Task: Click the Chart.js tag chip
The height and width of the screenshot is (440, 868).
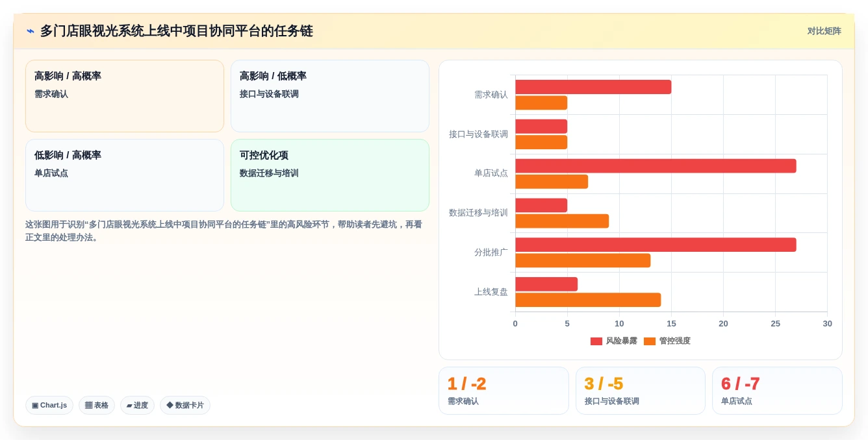Action: click(49, 405)
